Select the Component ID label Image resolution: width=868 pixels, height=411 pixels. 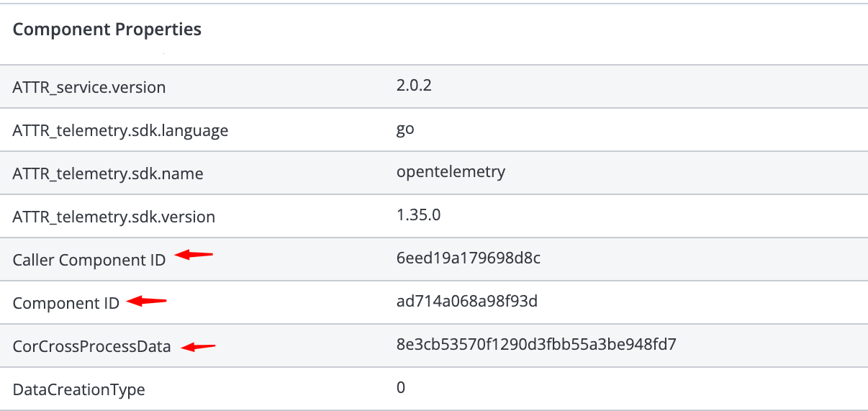pyautogui.click(x=66, y=304)
